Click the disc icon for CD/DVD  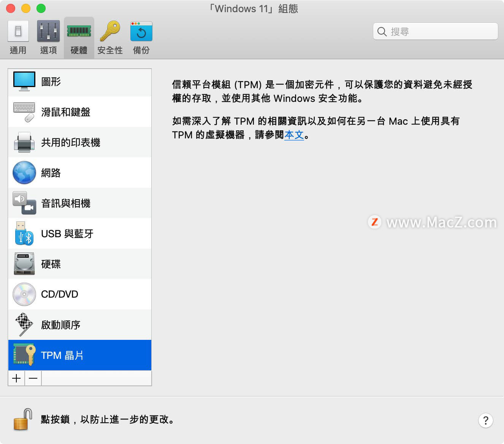tap(24, 294)
